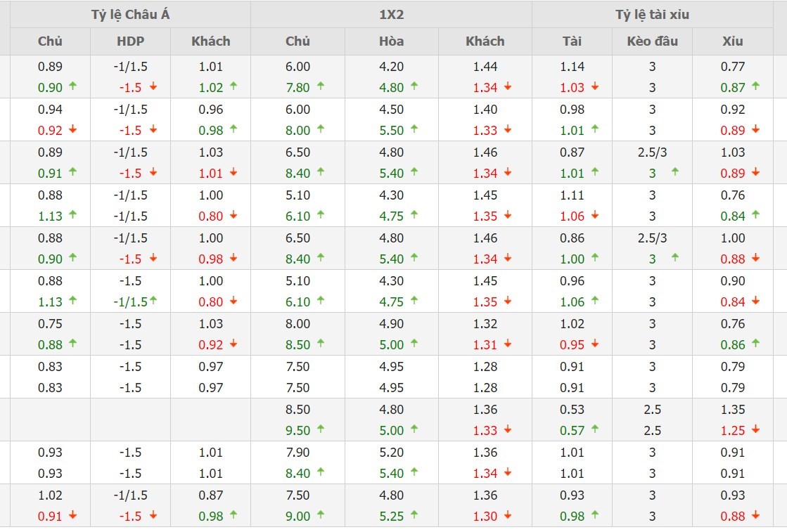Viewport: 787px width, 532px height.
Task: Click the up arrow beside 5.25
Action: tap(414, 516)
